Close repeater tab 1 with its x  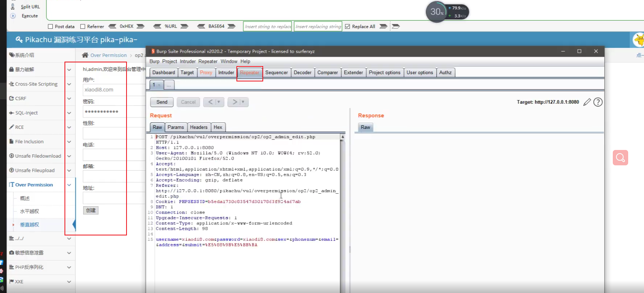pyautogui.click(x=159, y=85)
